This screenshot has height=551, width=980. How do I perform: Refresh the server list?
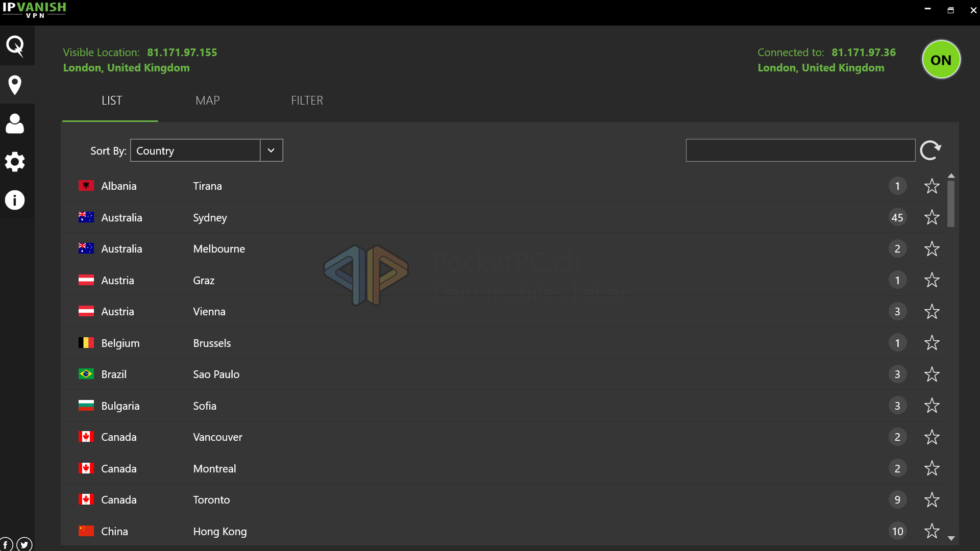[x=930, y=151]
